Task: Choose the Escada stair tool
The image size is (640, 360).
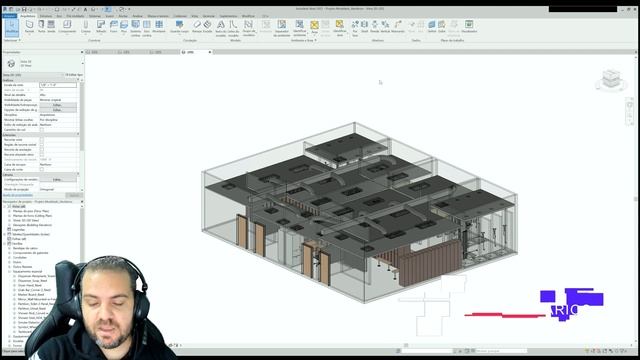Action: tap(207, 27)
